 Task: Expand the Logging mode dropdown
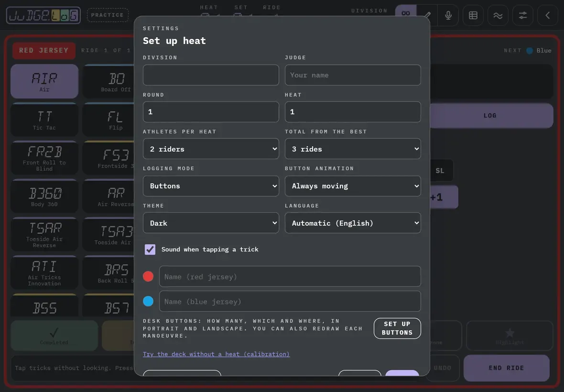(211, 186)
